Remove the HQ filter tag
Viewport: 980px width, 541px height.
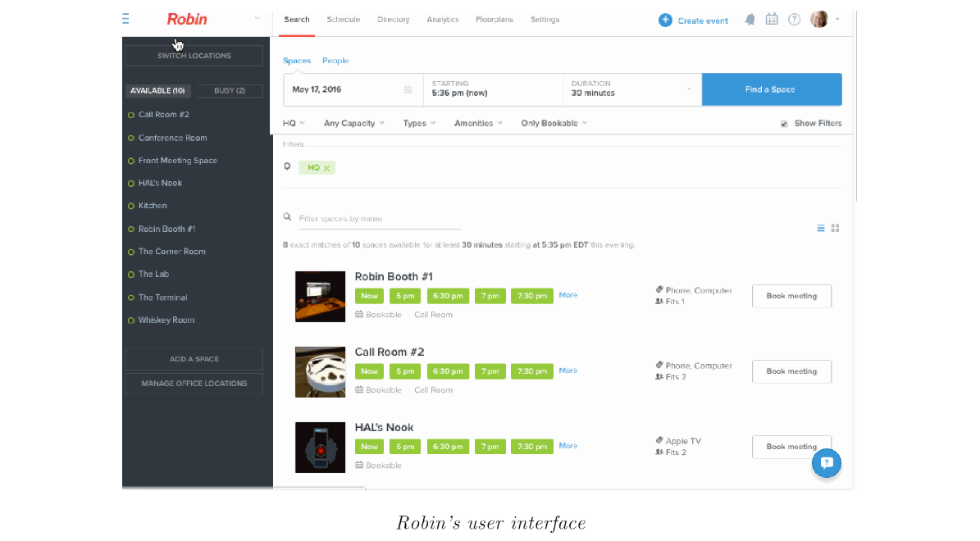pos(326,168)
